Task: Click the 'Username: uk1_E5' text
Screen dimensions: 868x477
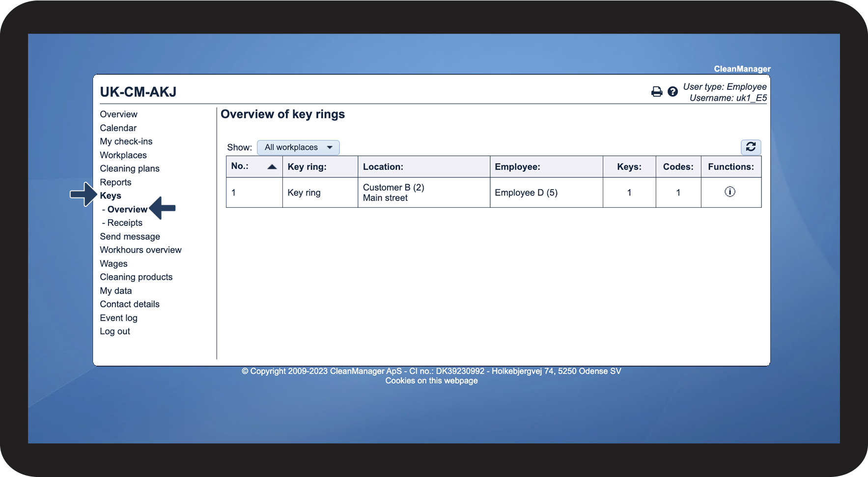Action: tap(728, 98)
